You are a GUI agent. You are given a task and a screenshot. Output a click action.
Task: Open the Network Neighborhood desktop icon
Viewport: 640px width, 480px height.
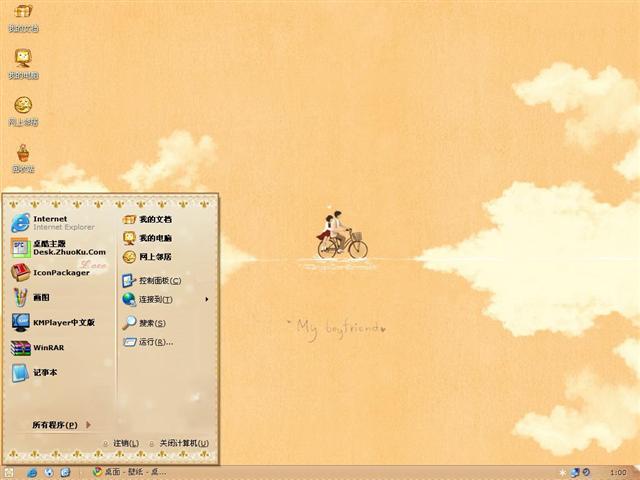pos(23,111)
